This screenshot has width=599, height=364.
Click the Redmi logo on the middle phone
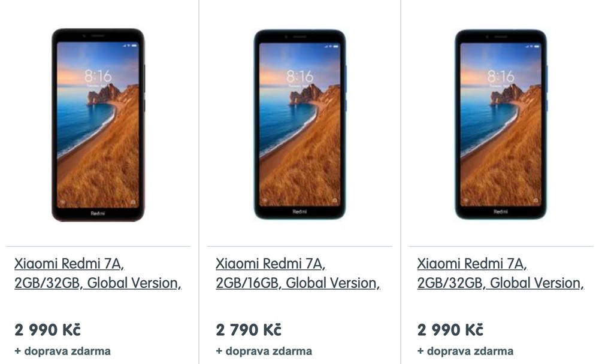coord(299,211)
